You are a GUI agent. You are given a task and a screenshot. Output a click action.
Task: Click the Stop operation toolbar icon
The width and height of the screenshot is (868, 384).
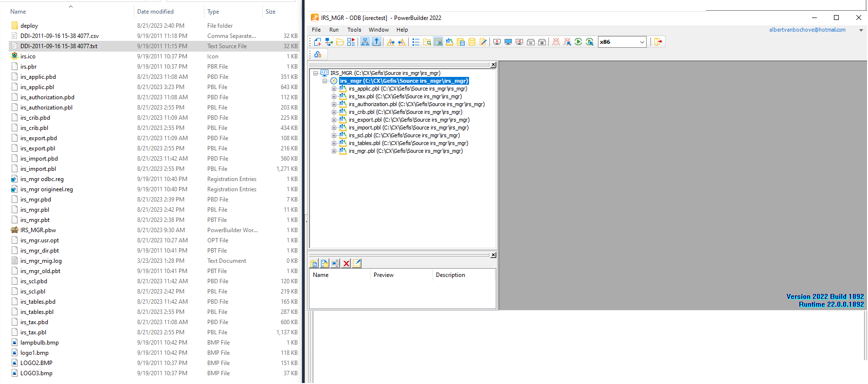[542, 42]
